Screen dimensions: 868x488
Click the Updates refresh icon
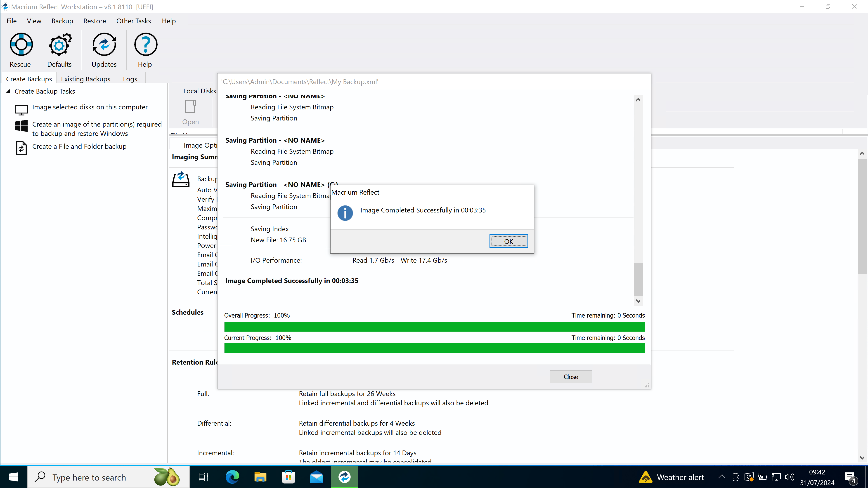tap(104, 45)
